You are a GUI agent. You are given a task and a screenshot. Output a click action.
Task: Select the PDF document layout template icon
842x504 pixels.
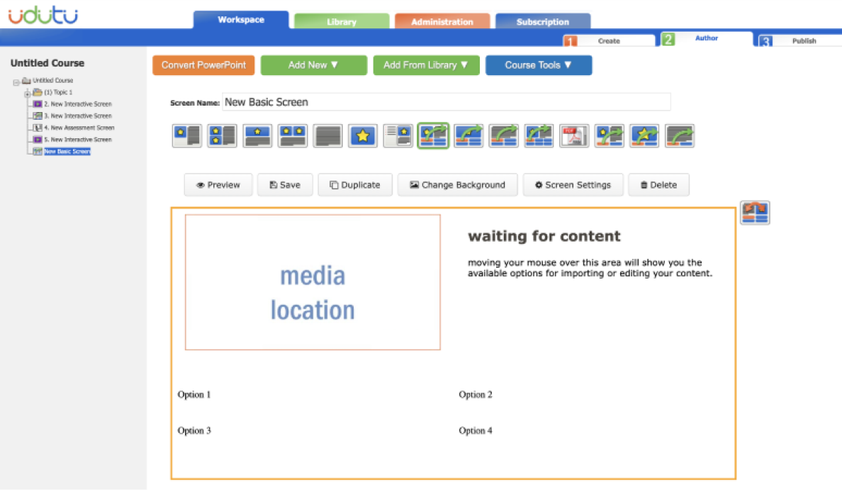(x=574, y=135)
